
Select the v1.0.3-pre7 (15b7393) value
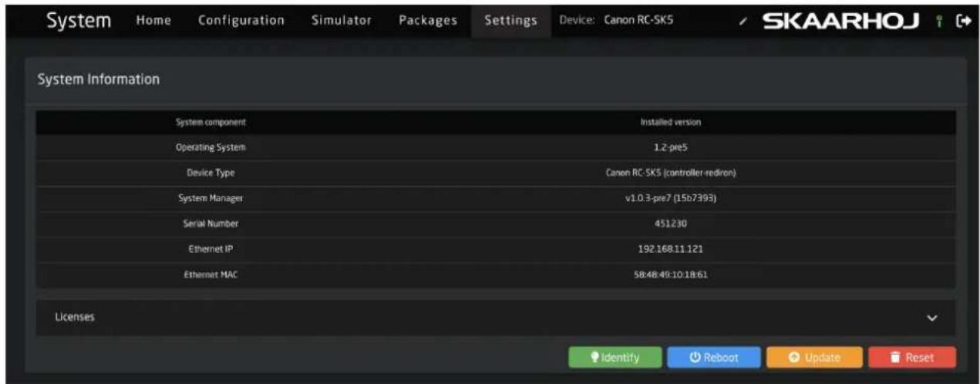[x=670, y=199]
